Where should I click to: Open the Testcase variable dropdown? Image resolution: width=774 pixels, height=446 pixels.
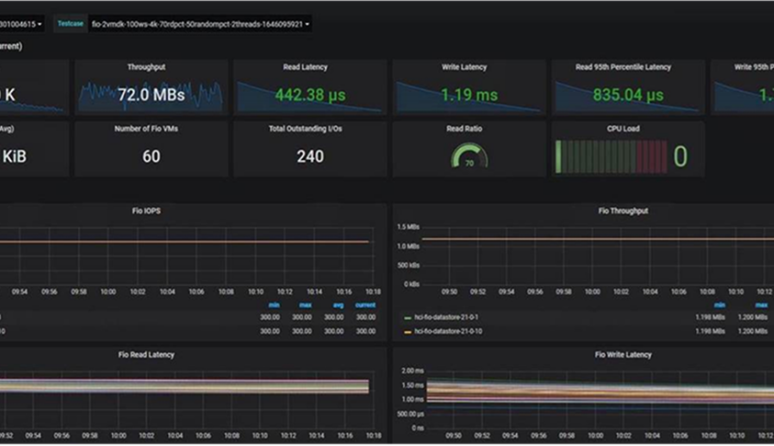pyautogui.click(x=199, y=23)
